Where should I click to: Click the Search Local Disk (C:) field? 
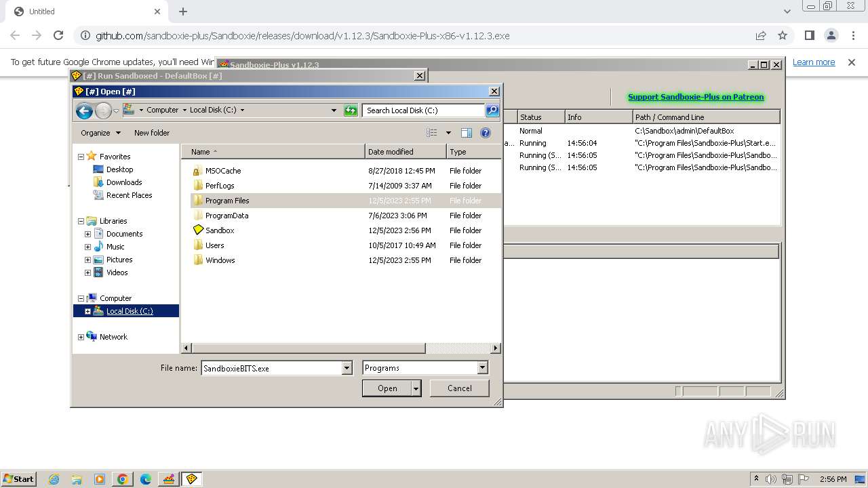(424, 110)
